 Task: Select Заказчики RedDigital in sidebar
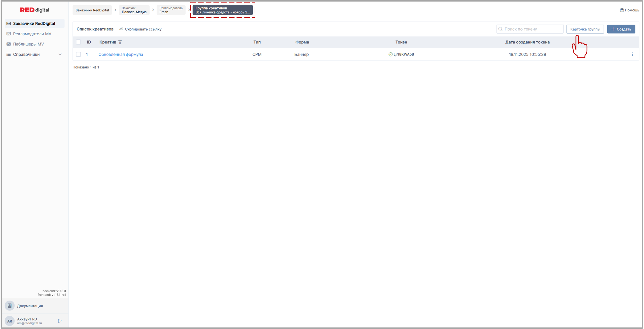34,23
